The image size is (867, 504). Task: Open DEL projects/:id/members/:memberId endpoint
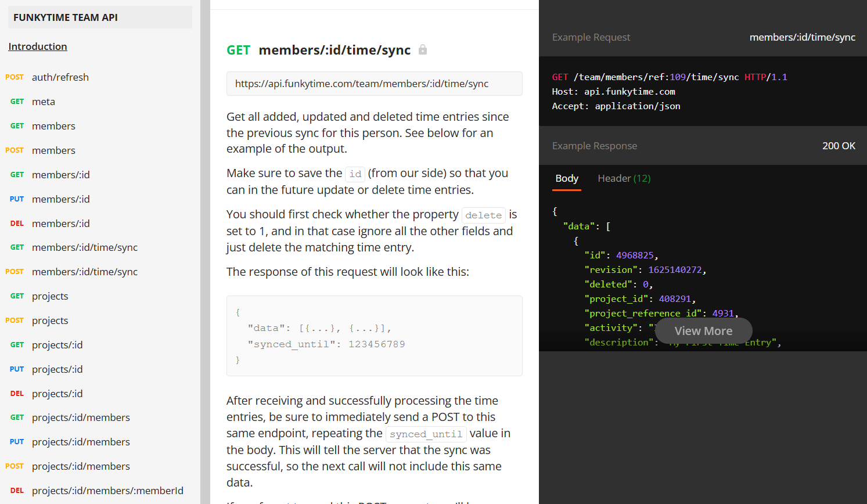tap(96, 491)
